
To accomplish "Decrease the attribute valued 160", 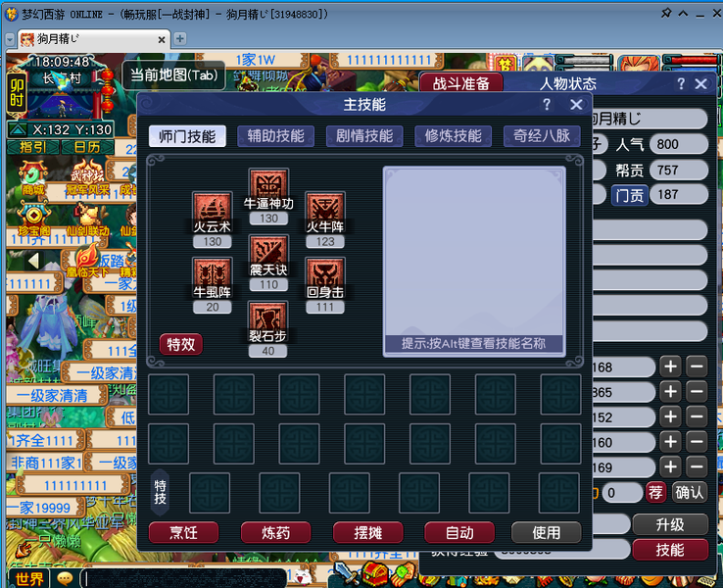I will 697,442.
